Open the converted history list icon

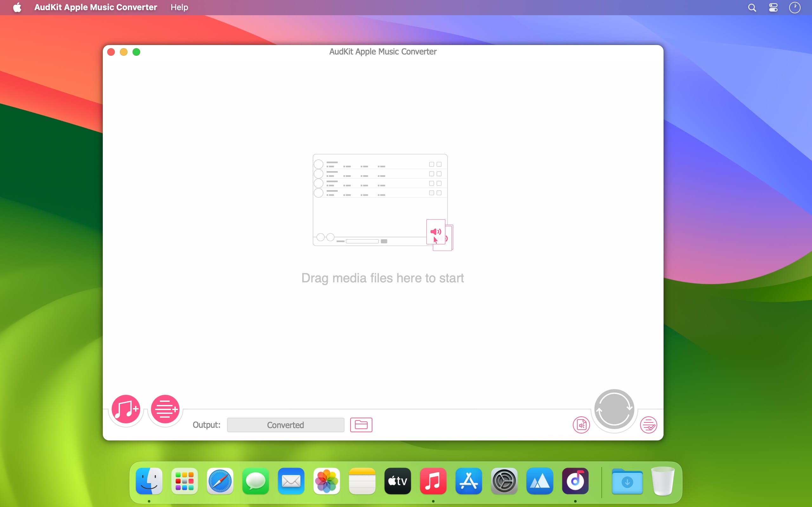tap(648, 425)
